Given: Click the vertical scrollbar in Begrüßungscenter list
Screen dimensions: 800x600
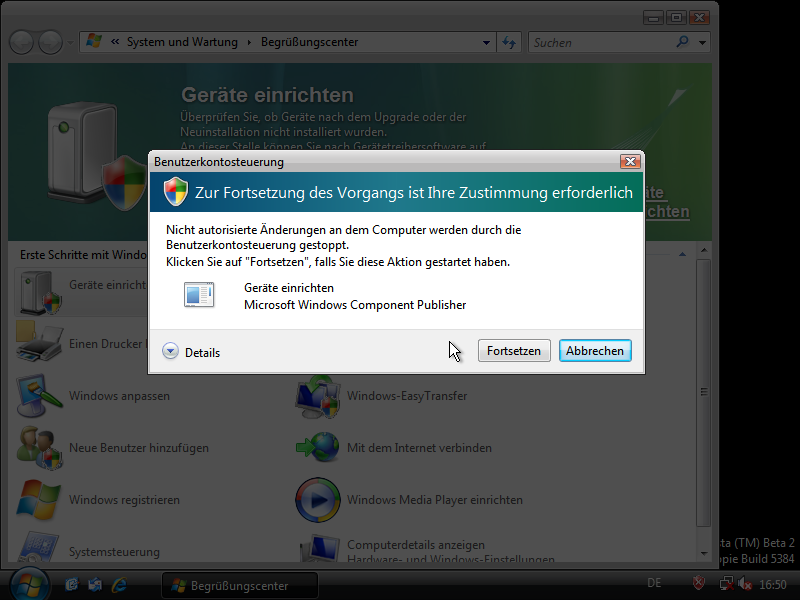Looking at the screenshot, I should point(703,390).
